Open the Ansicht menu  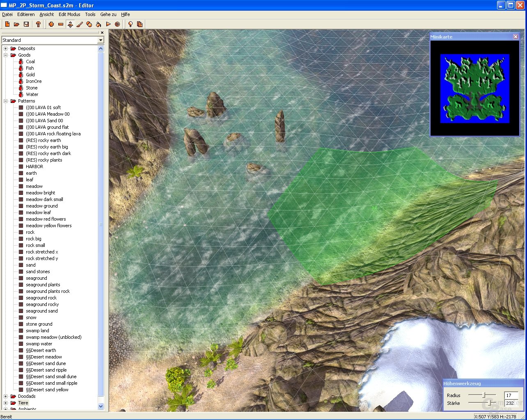pyautogui.click(x=47, y=14)
